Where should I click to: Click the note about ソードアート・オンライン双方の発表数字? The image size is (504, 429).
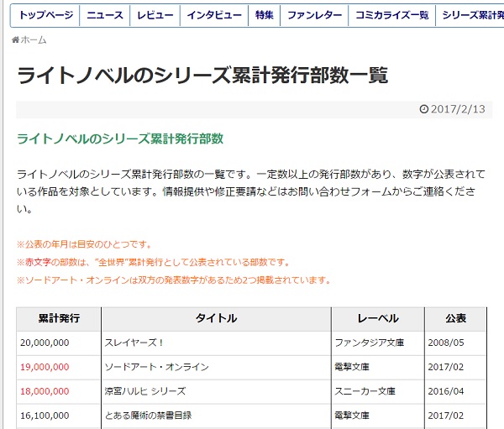pos(174,280)
